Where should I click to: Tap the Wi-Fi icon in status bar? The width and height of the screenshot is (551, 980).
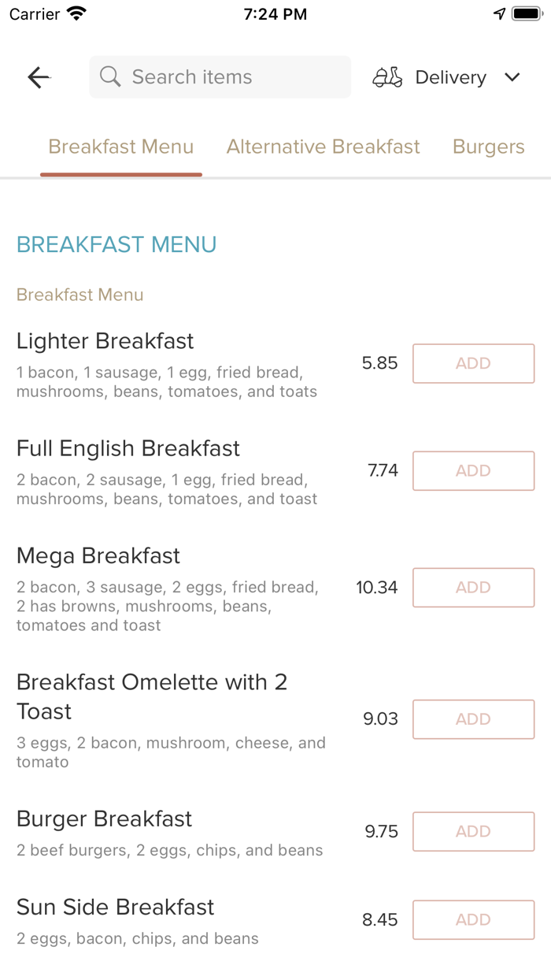tap(76, 13)
